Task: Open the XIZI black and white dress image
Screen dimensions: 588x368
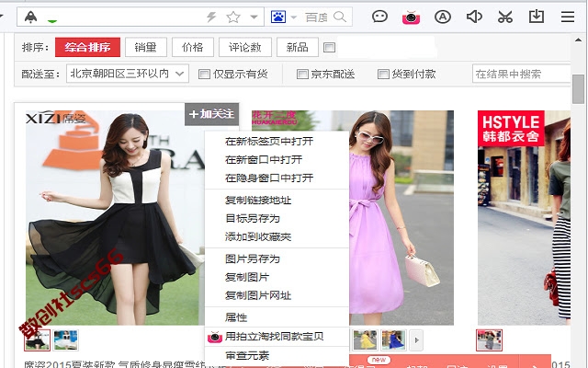Action: (x=114, y=218)
